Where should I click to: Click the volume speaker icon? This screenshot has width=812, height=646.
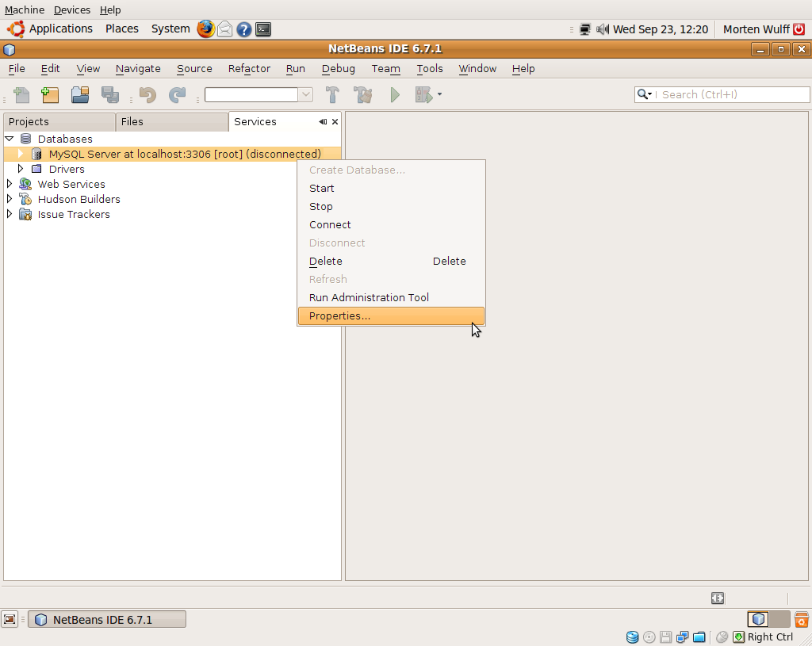603,29
